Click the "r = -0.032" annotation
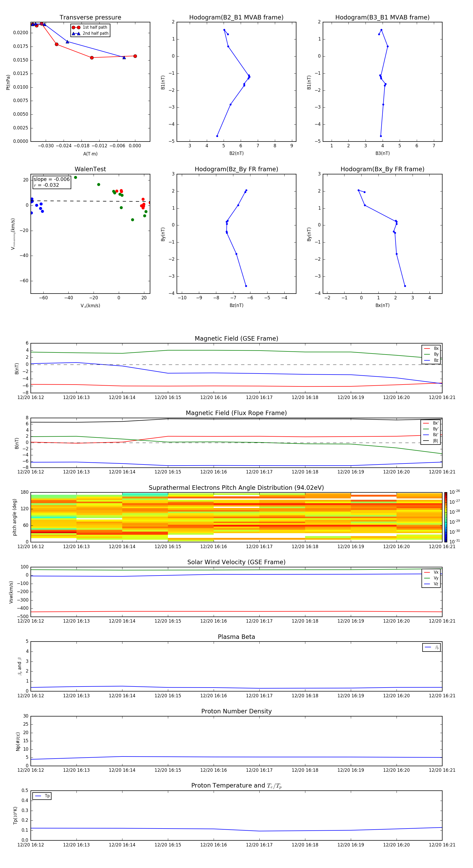The image size is (473, 868). click(47, 185)
